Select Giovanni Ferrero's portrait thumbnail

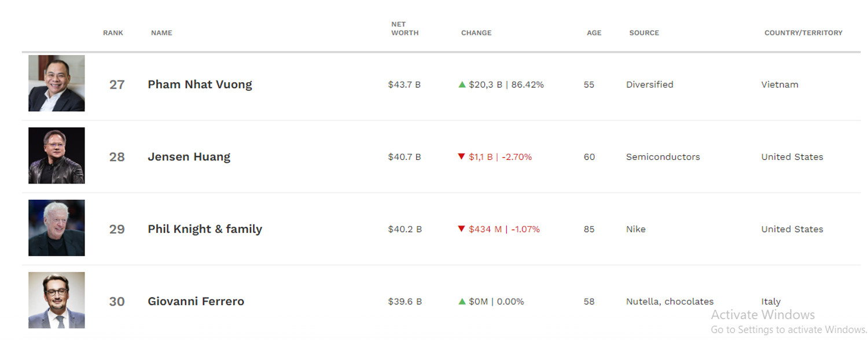tap(57, 300)
